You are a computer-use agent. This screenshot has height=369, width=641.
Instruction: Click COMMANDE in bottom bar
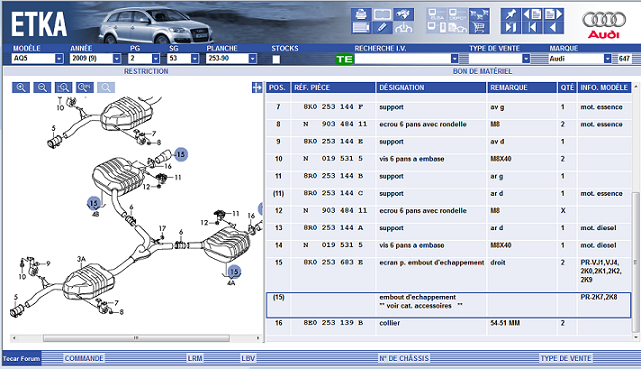[x=84, y=358]
